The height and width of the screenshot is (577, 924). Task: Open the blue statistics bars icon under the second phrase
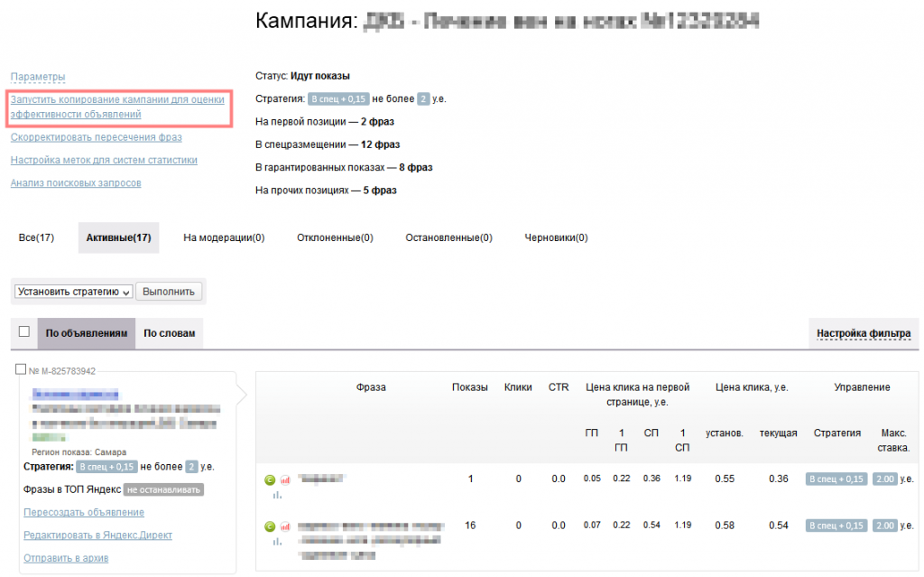click(277, 542)
